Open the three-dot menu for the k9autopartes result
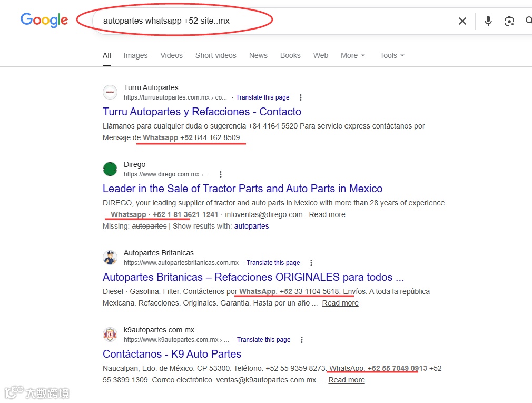The height and width of the screenshot is (403, 532). pyautogui.click(x=302, y=340)
